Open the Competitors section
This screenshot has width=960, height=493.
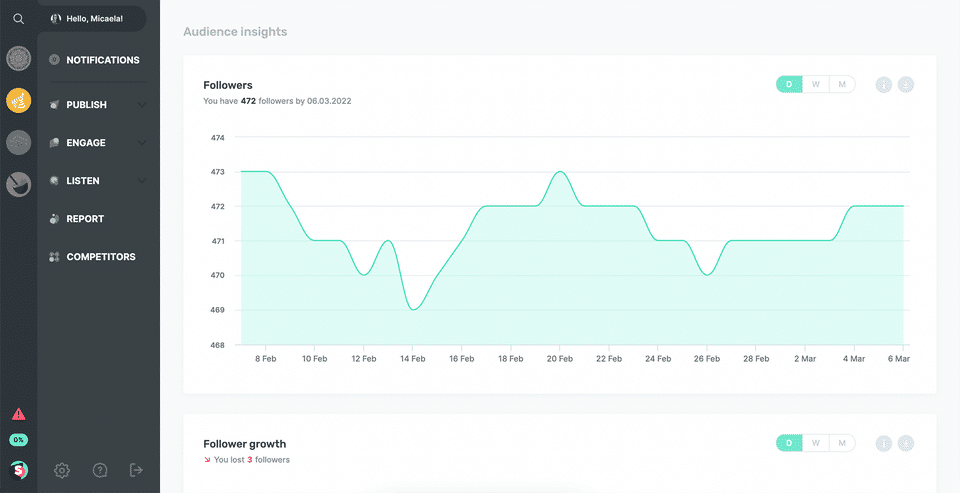102,257
